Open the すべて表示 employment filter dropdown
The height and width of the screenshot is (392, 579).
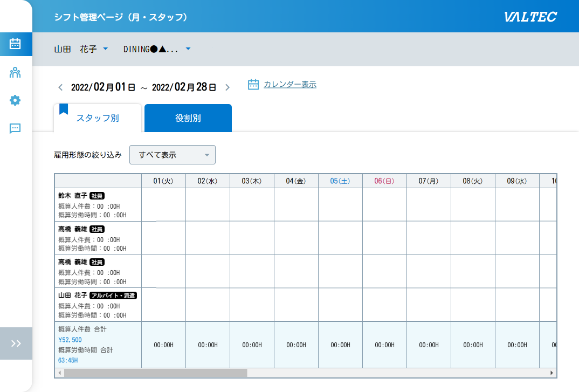(x=172, y=155)
